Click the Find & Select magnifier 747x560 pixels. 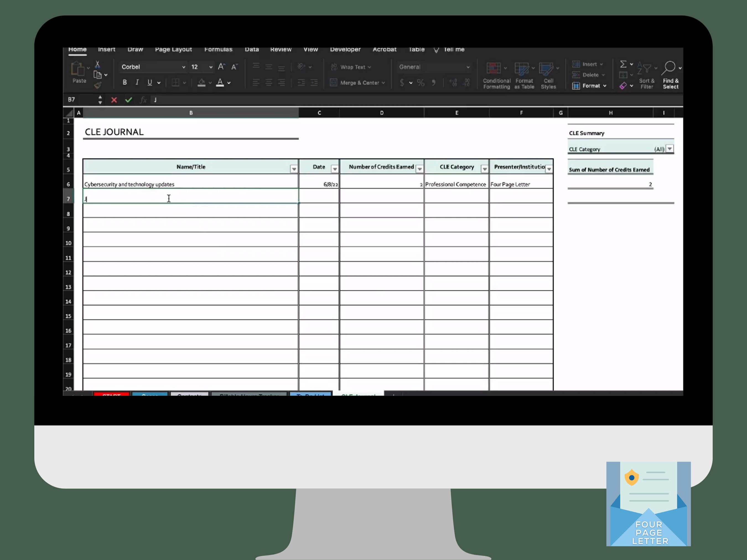point(670,75)
